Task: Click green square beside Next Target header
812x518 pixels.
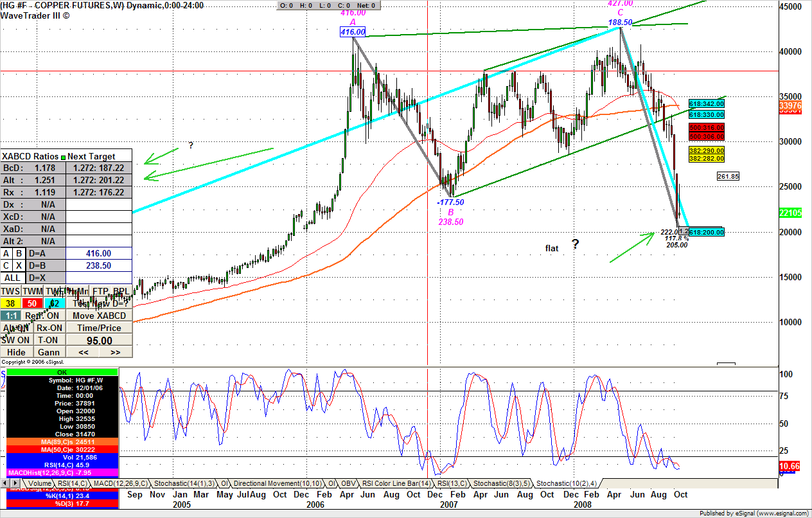Action: (x=63, y=156)
